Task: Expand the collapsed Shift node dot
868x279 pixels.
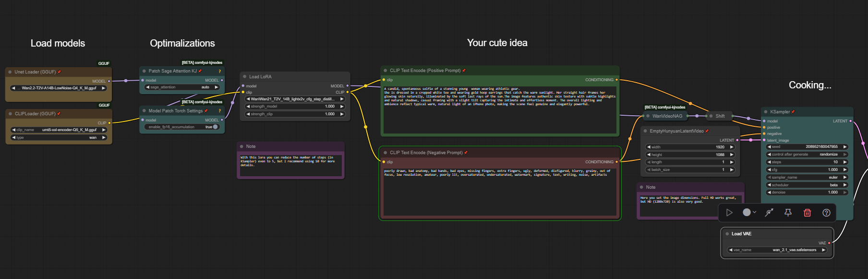Action: coord(711,116)
